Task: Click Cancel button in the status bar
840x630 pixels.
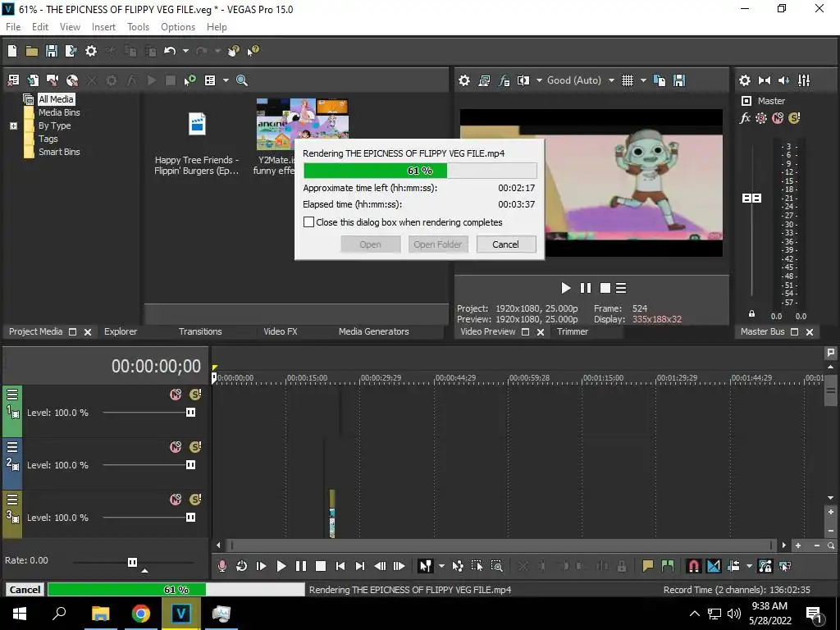Action: click(25, 589)
